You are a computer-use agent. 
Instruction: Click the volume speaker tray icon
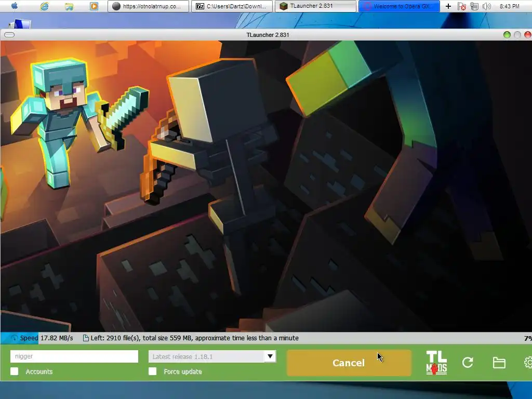[486, 6]
